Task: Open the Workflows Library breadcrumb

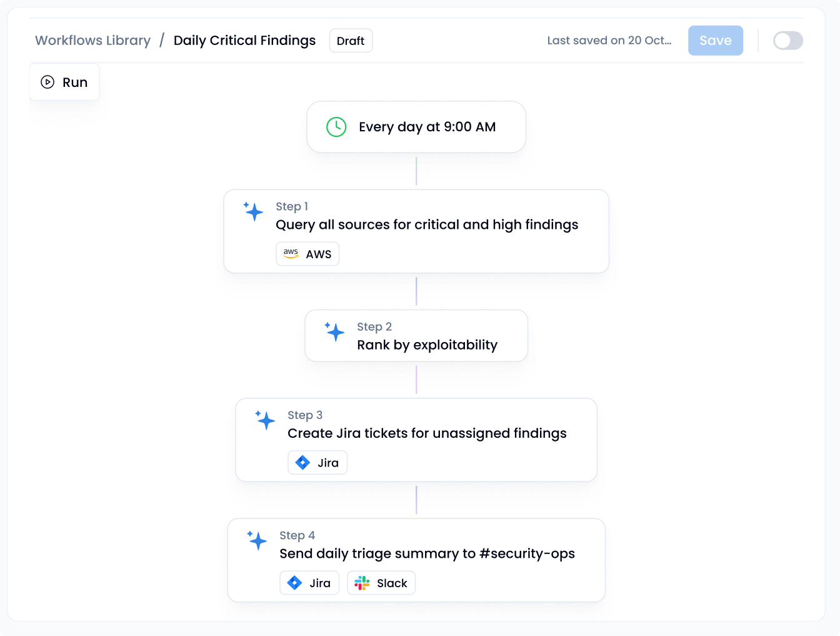Action: coord(92,41)
